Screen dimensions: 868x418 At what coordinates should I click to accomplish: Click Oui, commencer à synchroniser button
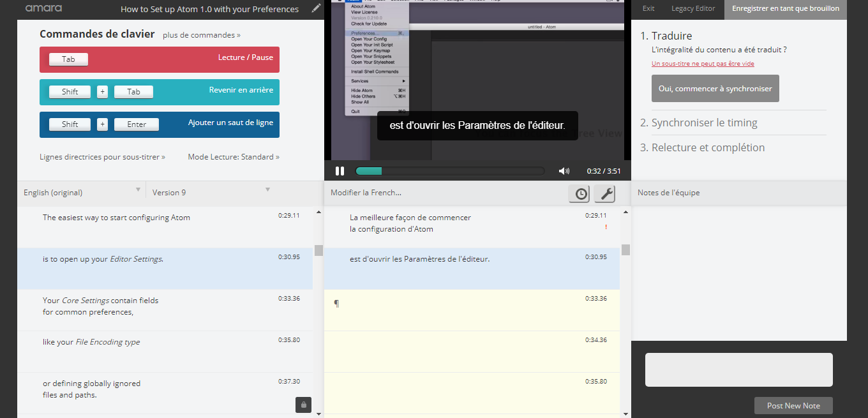pyautogui.click(x=715, y=89)
